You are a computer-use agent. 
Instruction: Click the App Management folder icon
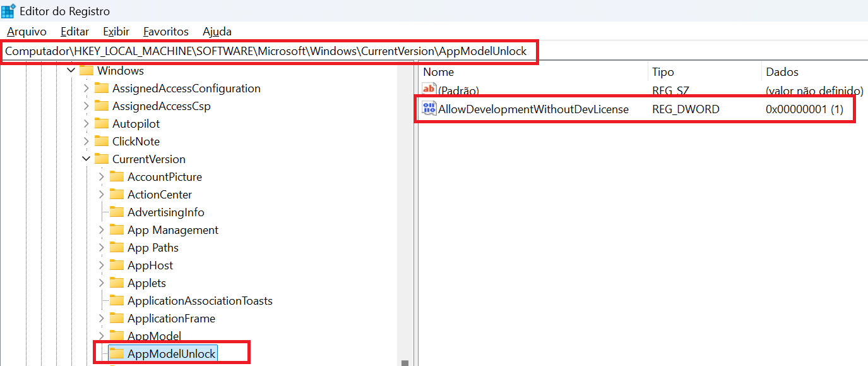pyautogui.click(x=117, y=229)
